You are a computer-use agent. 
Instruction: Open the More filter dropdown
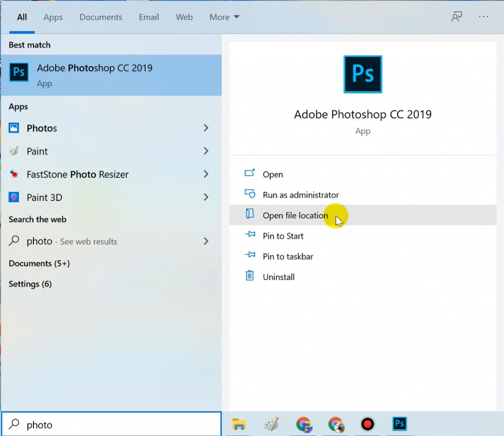pyautogui.click(x=224, y=17)
